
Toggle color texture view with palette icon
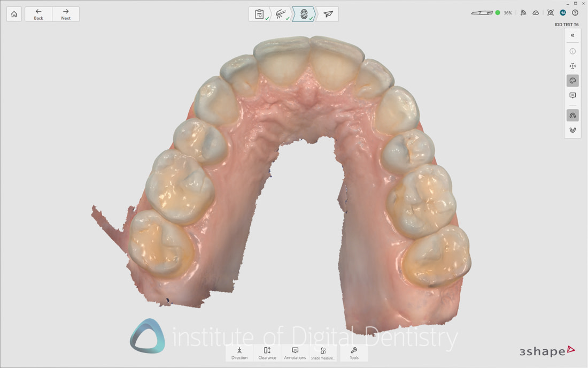click(x=572, y=80)
